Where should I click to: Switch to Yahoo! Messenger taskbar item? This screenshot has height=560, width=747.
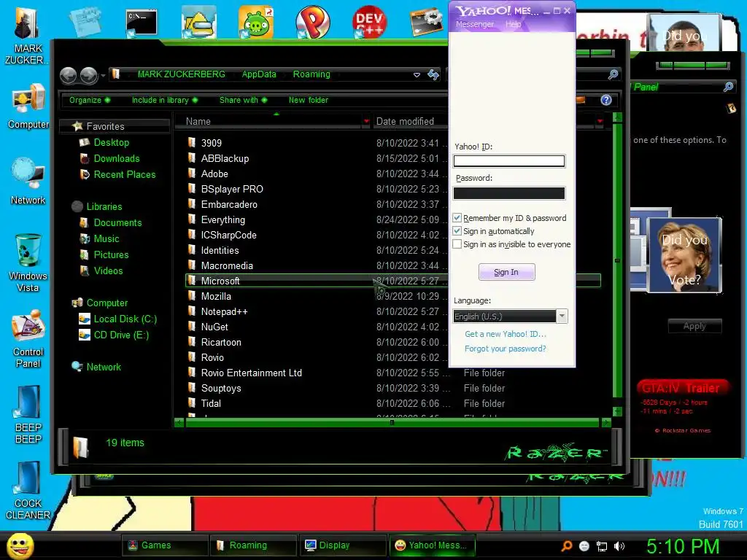432,545
